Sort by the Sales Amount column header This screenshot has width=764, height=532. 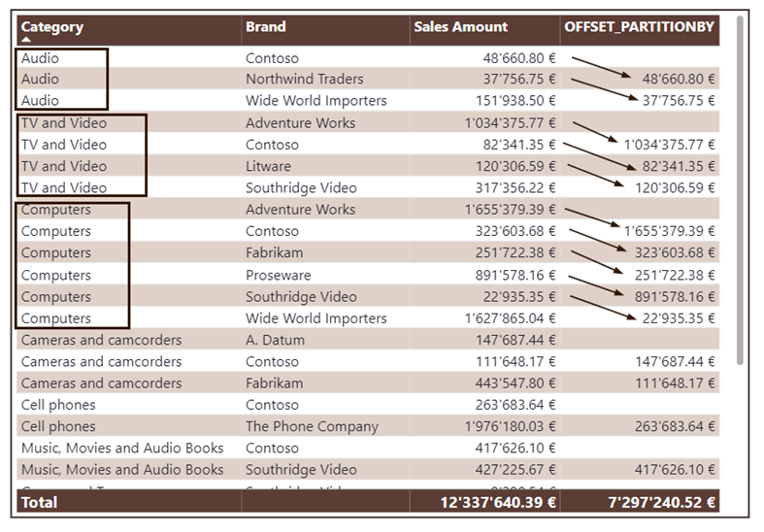[x=460, y=26]
